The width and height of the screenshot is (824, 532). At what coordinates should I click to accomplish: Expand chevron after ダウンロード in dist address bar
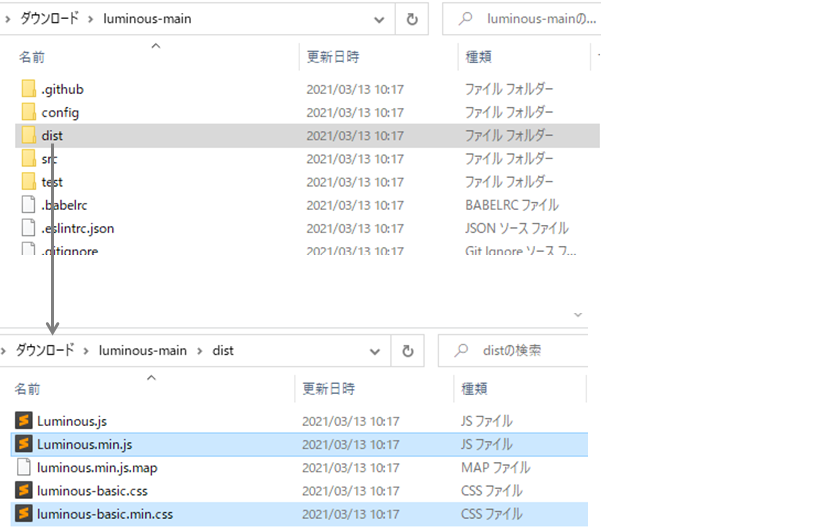tap(86, 351)
